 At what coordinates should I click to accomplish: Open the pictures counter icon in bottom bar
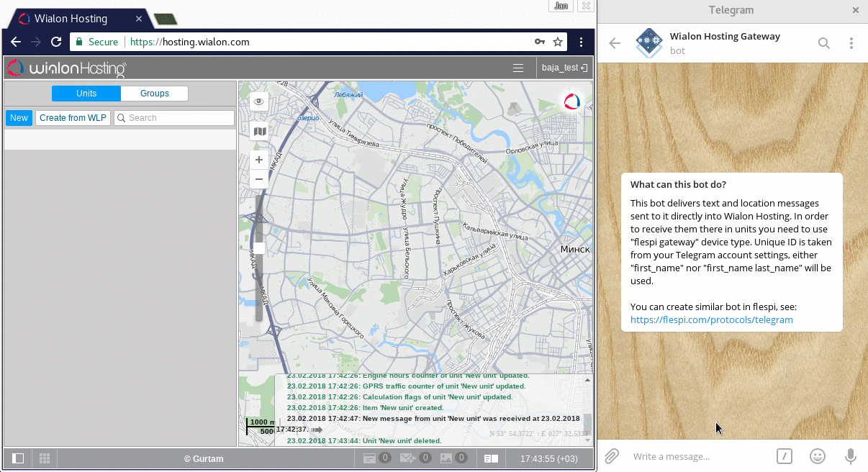[x=453, y=458]
